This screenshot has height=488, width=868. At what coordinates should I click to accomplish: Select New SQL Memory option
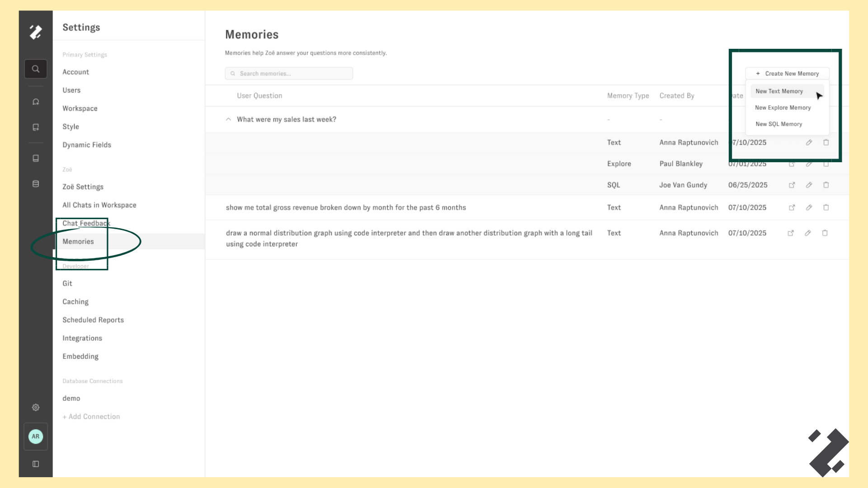(778, 124)
